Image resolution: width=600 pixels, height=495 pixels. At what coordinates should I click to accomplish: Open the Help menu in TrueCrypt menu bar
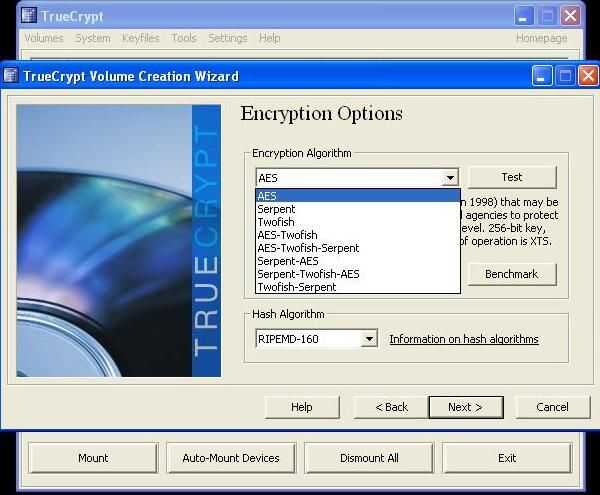pos(269,38)
